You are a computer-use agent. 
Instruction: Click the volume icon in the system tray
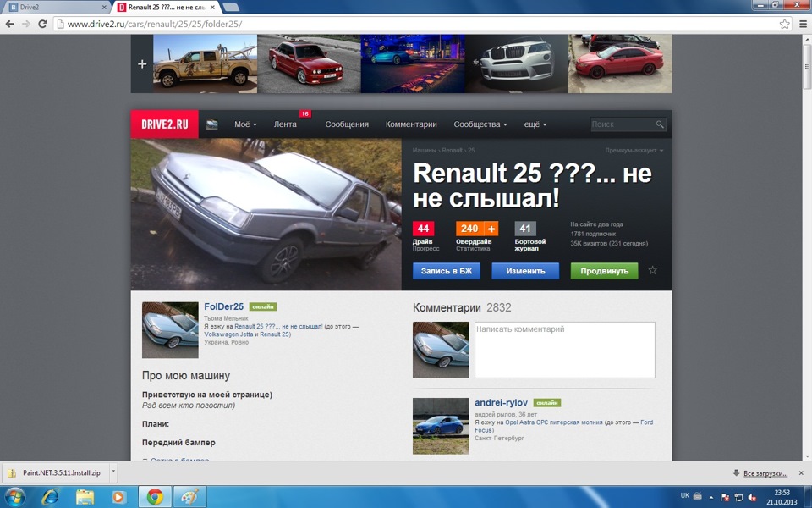753,497
